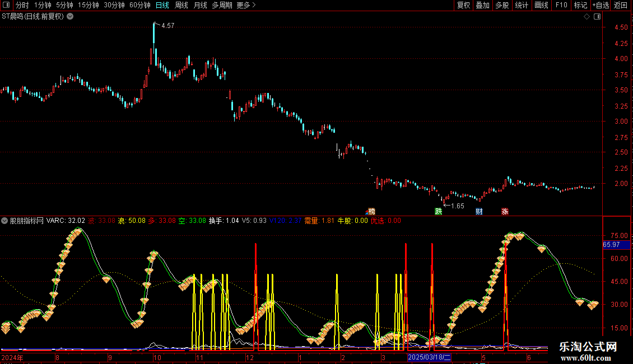Click the 75.00 indicator axis label

click(619, 236)
